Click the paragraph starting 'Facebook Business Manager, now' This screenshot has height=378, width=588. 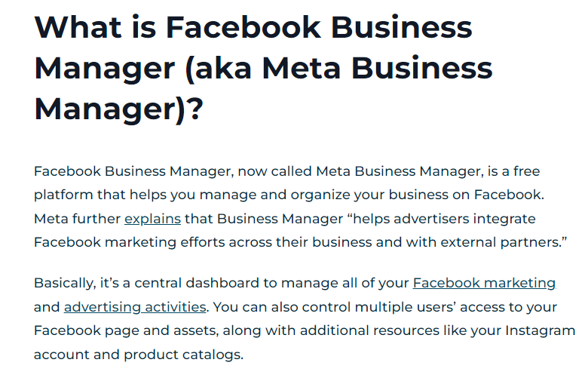[300, 207]
